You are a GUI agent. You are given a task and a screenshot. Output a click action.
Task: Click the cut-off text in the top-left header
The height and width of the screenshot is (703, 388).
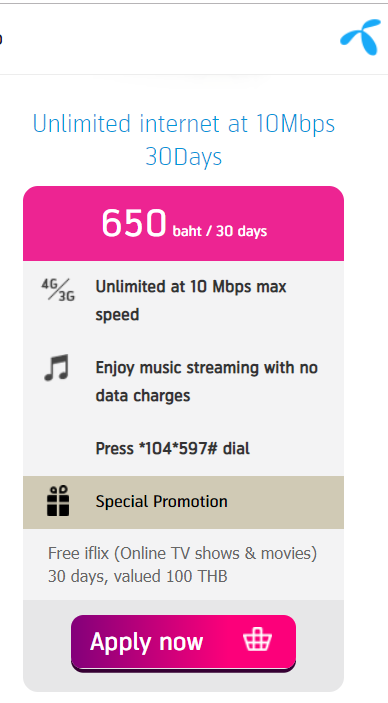[x=1, y=39]
